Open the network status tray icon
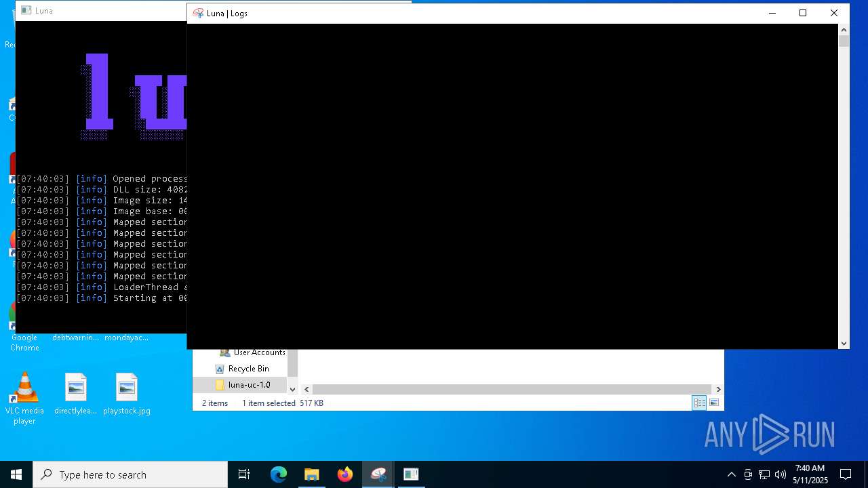The image size is (868, 488). (764, 474)
